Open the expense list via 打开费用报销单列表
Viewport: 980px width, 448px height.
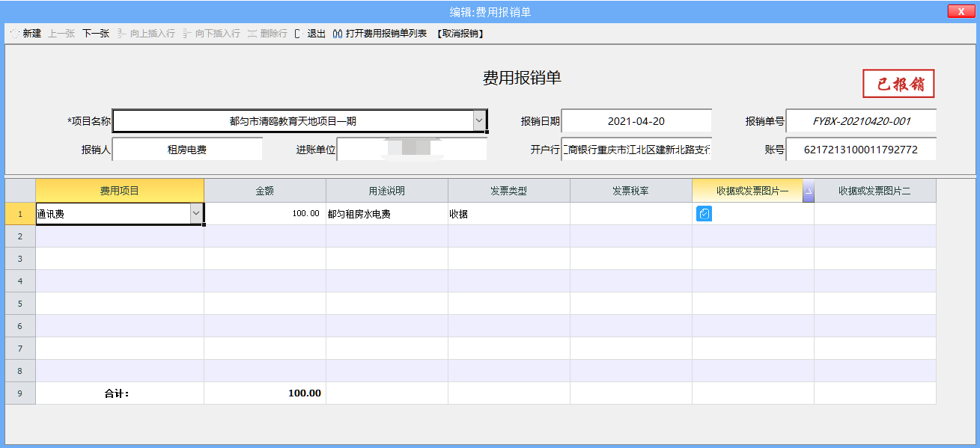(x=380, y=34)
